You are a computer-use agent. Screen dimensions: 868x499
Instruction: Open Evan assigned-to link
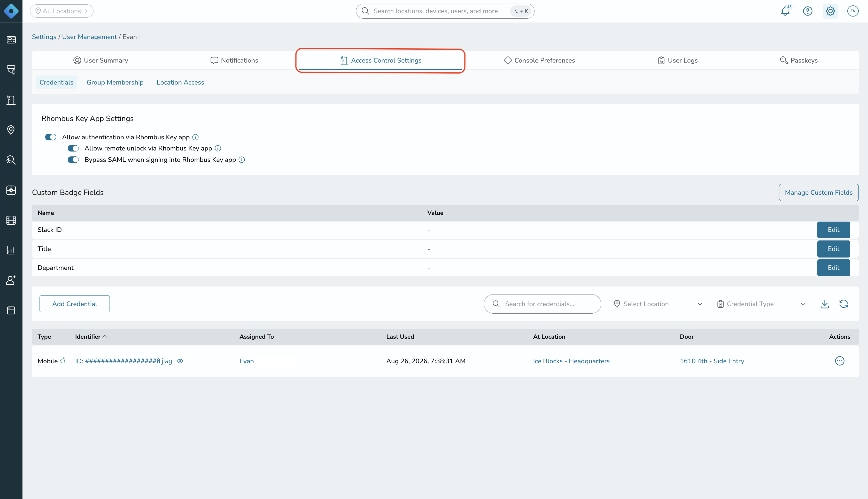click(246, 361)
